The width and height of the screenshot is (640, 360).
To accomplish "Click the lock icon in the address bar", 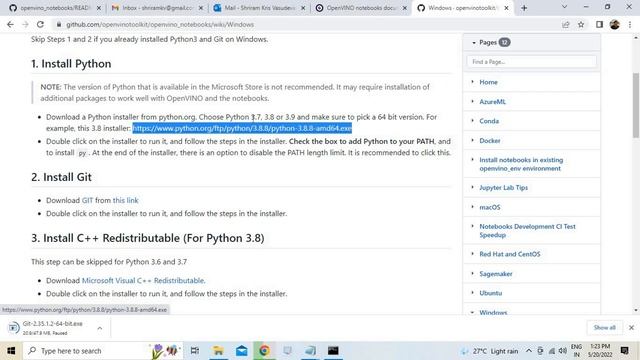I will (x=59, y=24).
